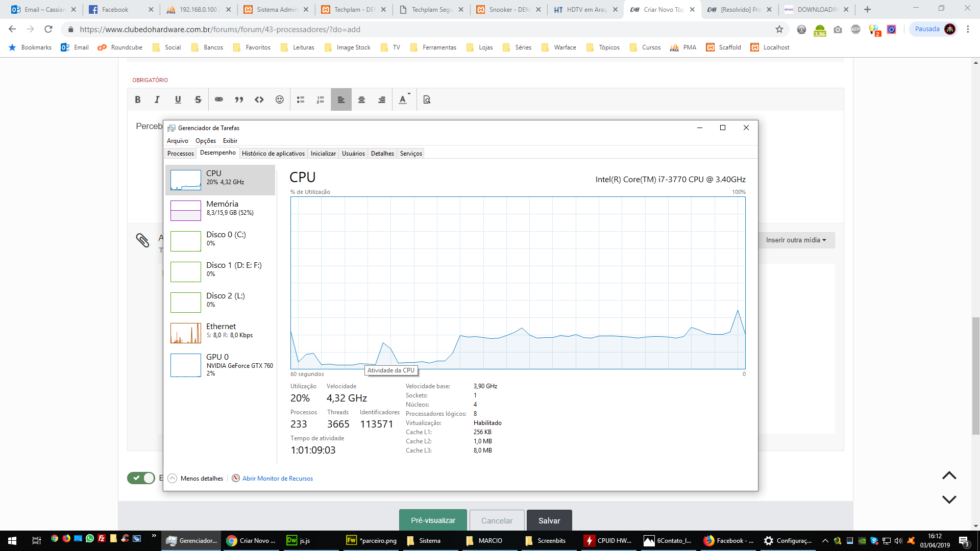Screen dimensions: 980x551
Task: Align text right in editor
Action: point(382,100)
